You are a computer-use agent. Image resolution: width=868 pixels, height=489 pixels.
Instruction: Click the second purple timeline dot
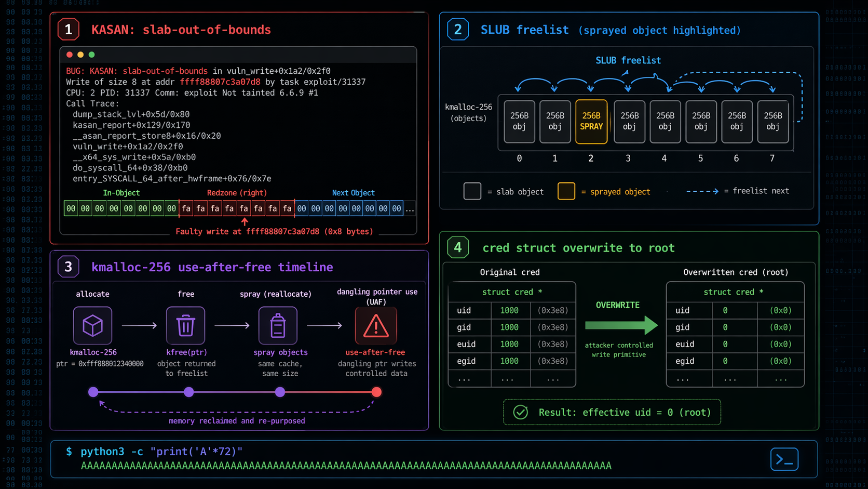tap(189, 392)
